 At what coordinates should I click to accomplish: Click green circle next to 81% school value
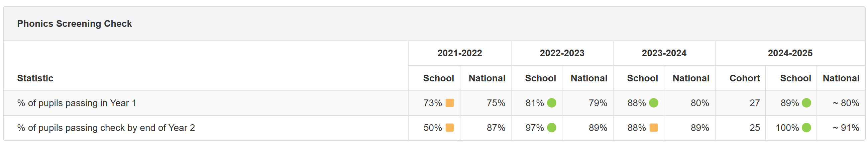(x=552, y=103)
